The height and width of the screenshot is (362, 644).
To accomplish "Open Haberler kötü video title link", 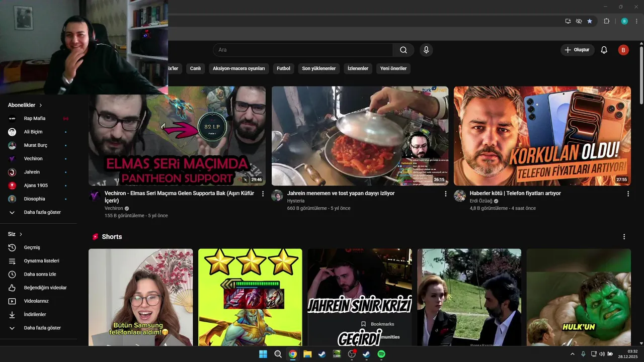I will click(x=515, y=193).
